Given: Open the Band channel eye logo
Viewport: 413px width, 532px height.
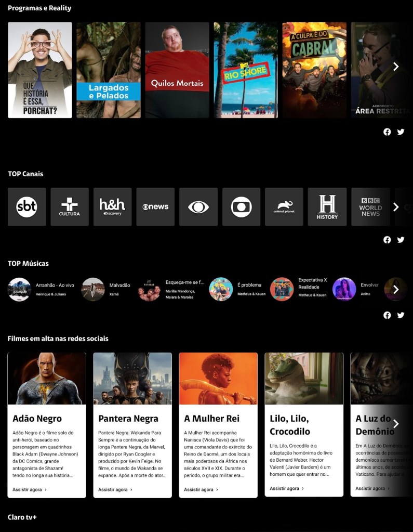Looking at the screenshot, I should click(x=198, y=207).
